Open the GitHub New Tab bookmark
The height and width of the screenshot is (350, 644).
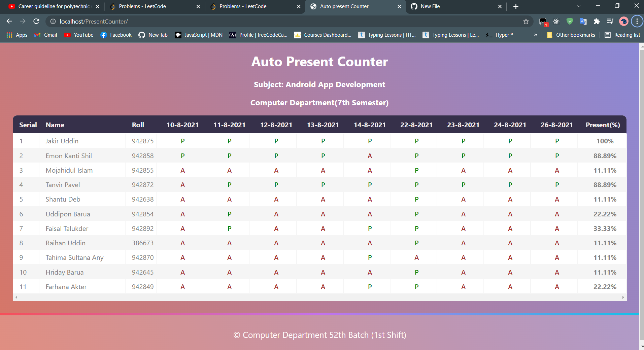click(153, 35)
